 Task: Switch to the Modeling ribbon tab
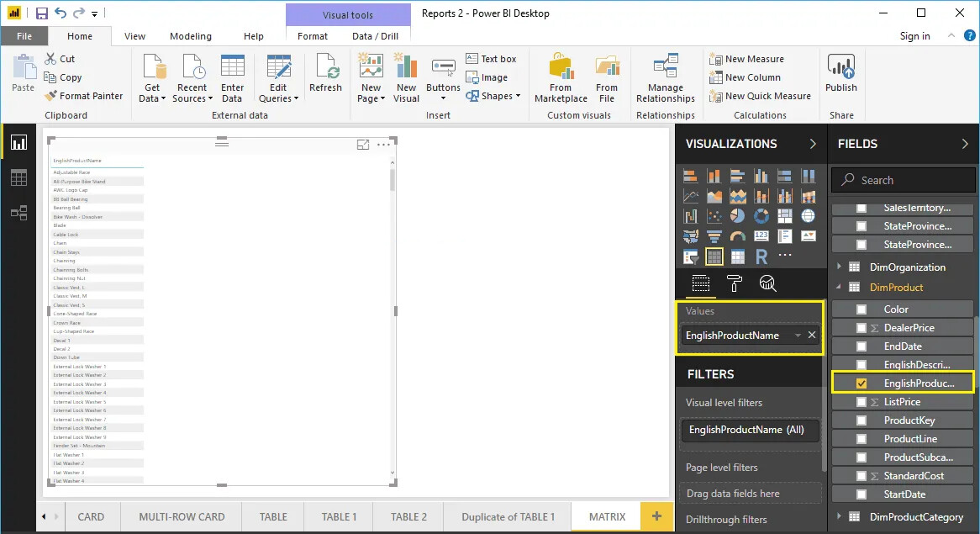point(190,36)
